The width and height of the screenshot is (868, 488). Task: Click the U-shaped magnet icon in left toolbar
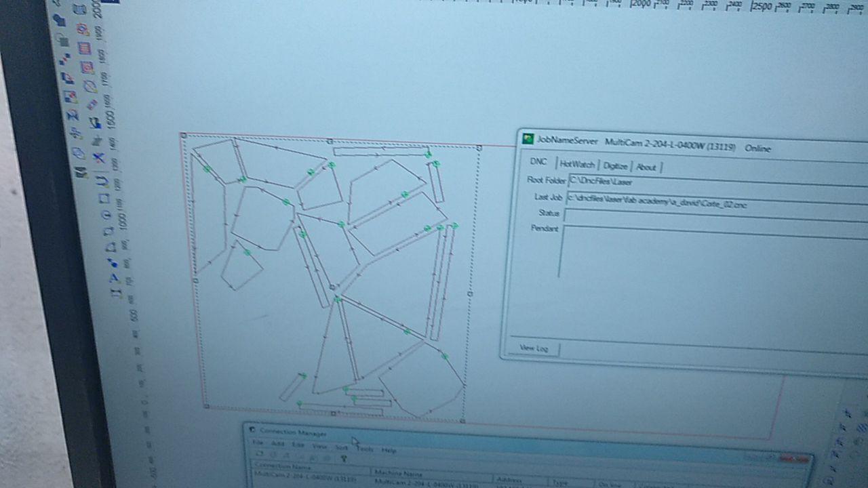coord(102,180)
